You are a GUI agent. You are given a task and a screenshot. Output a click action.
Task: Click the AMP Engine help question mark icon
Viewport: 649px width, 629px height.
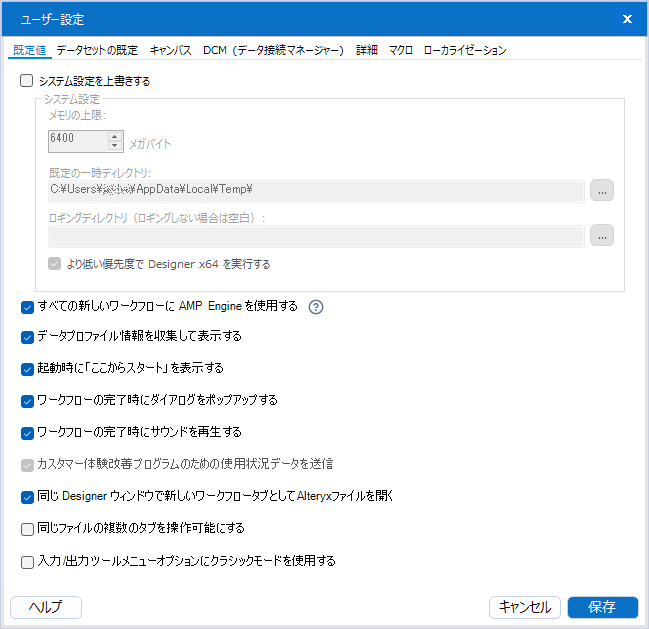tap(316, 307)
